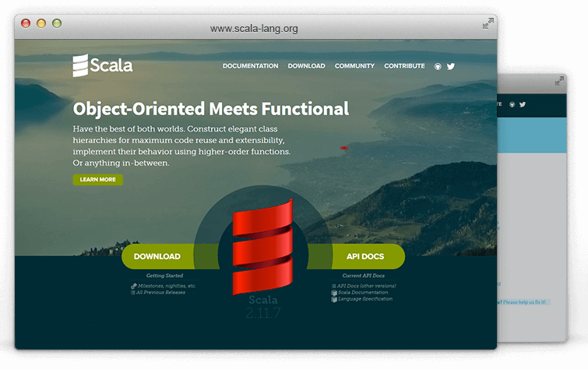Open the Language Specification link

[x=364, y=299]
